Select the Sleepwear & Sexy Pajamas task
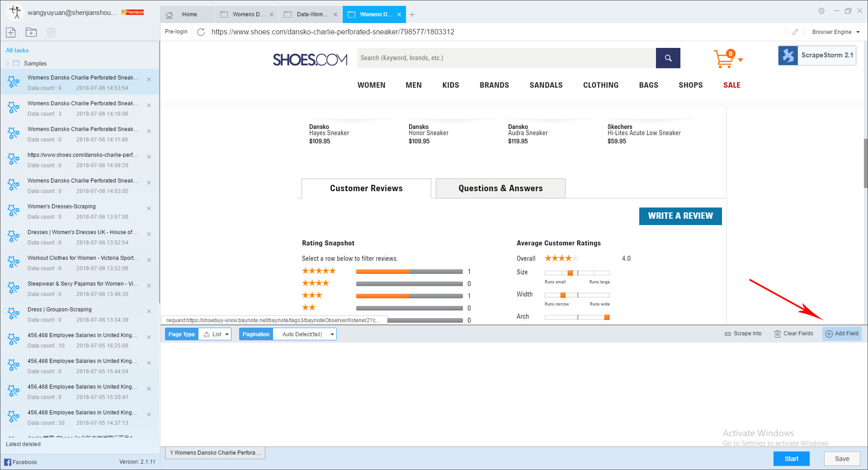The height and width of the screenshot is (470, 868). (x=80, y=288)
